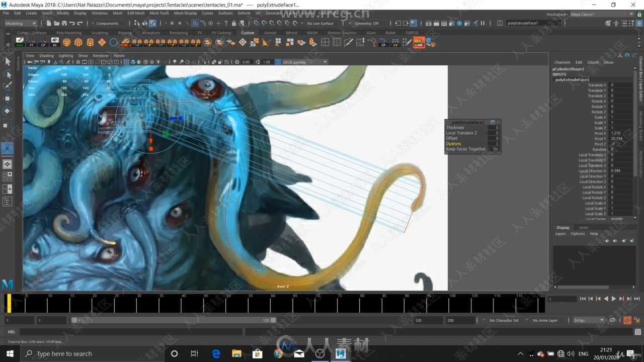This screenshot has width=644, height=362.
Task: Click the EP curve tool shelf icon
Action: coord(384,43)
